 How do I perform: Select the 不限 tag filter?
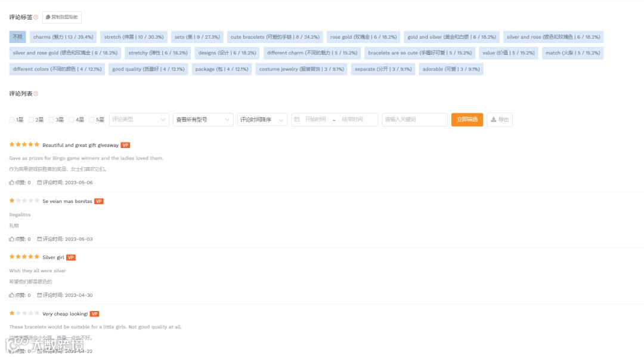coord(18,37)
